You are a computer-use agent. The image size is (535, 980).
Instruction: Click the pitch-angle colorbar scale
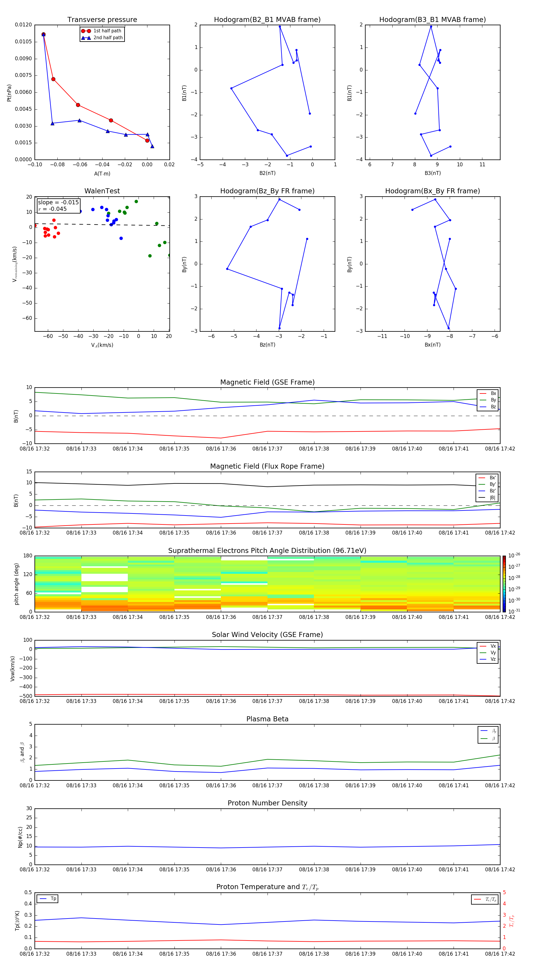[x=504, y=584]
